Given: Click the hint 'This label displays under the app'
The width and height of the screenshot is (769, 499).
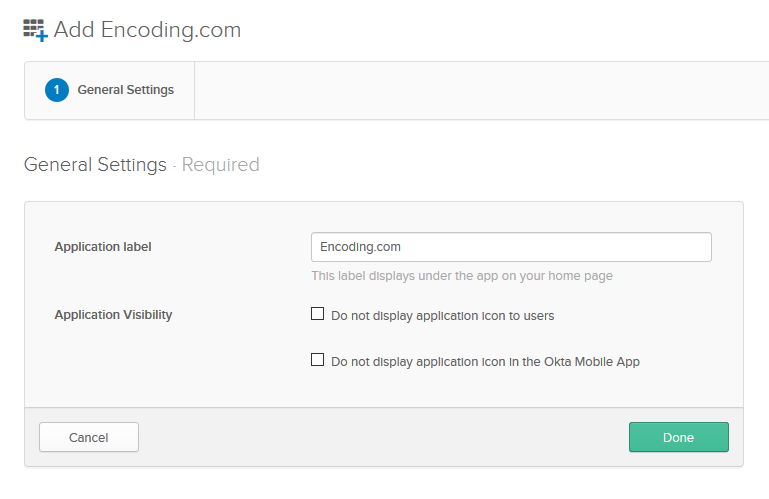Looking at the screenshot, I should pos(462,276).
